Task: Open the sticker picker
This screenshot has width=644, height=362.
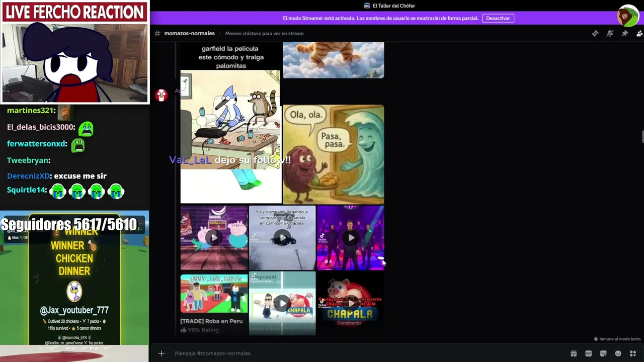Action: 603,353
